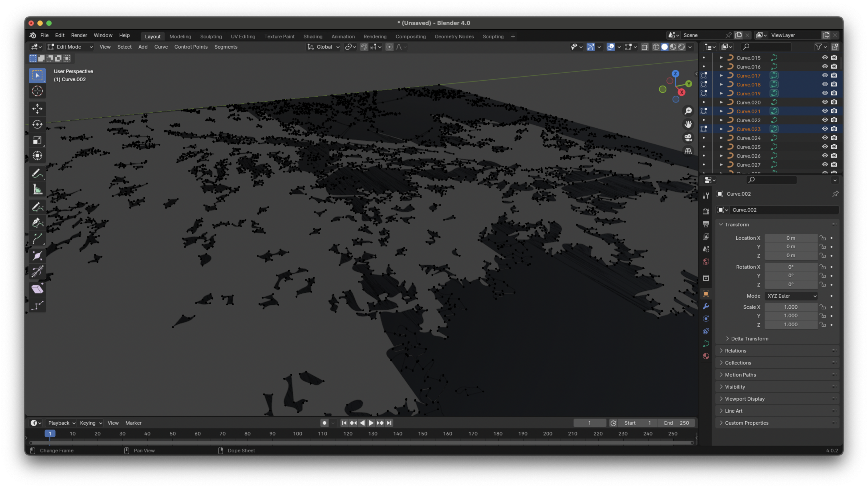Viewport: 868px width, 488px height.
Task: Click the End frame field
Action: 676,423
